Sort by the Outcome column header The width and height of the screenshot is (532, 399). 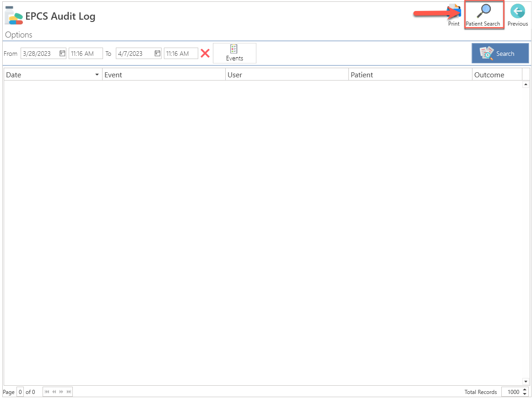click(497, 75)
